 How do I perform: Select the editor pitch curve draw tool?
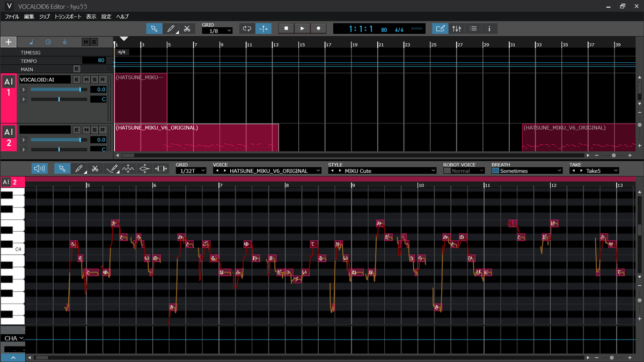pyautogui.click(x=112, y=168)
